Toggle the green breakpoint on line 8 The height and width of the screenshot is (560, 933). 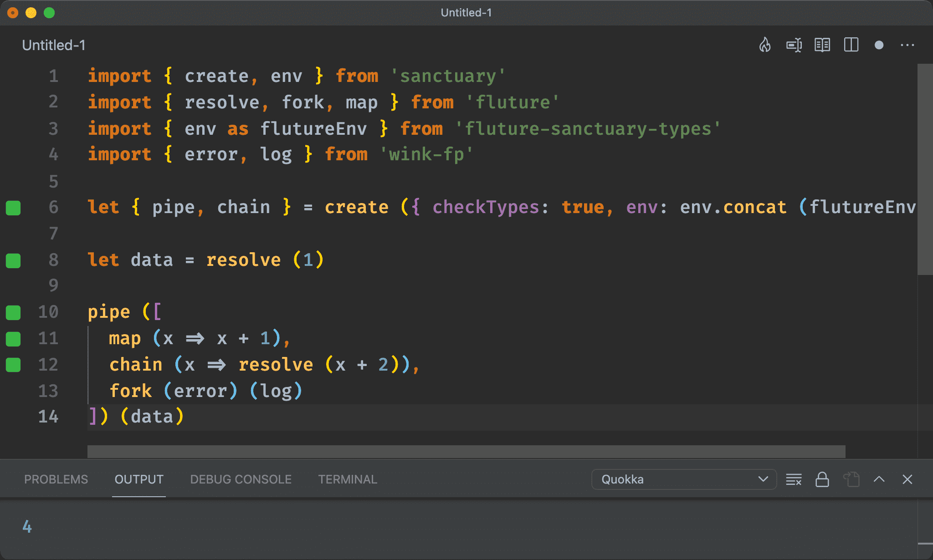[15, 260]
